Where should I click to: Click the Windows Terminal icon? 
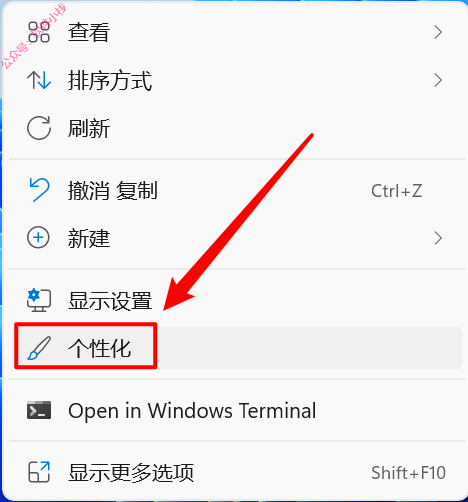(39, 410)
